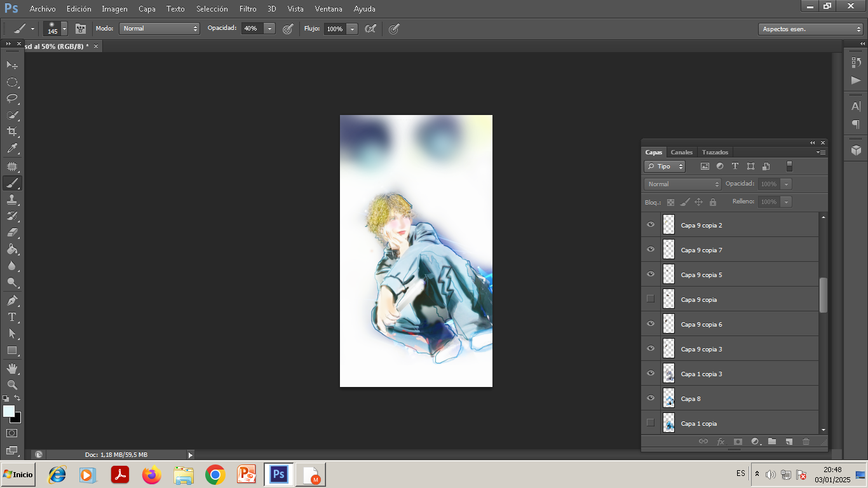Screen dimensions: 868x488
Task: Select the Quick Selection tool
Action: [12, 115]
